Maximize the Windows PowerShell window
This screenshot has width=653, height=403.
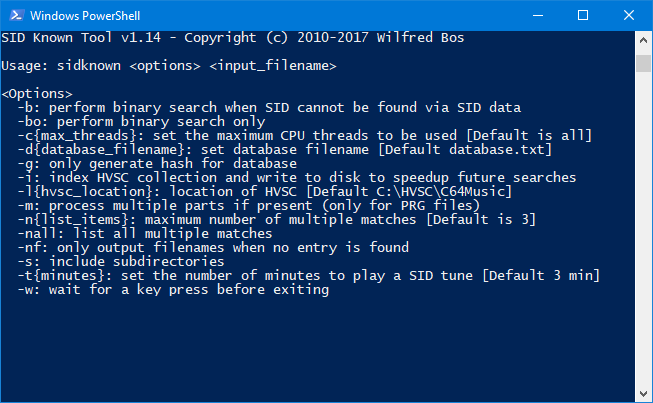[x=583, y=15]
